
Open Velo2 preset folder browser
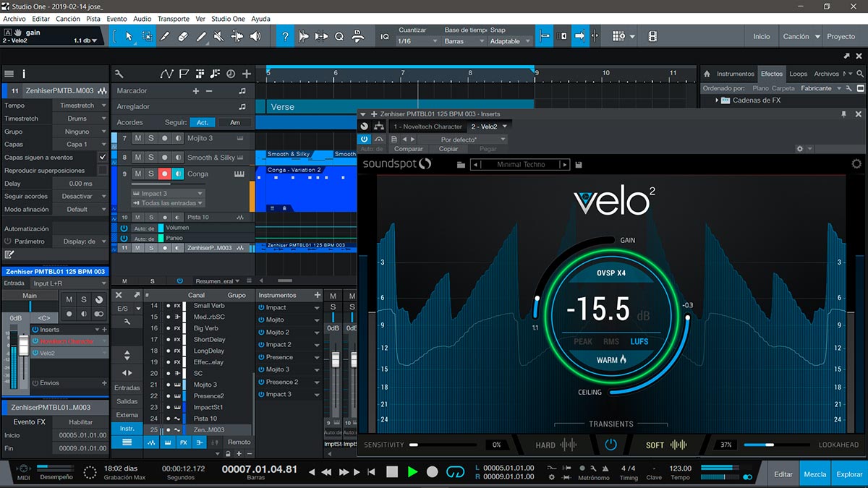tap(461, 165)
